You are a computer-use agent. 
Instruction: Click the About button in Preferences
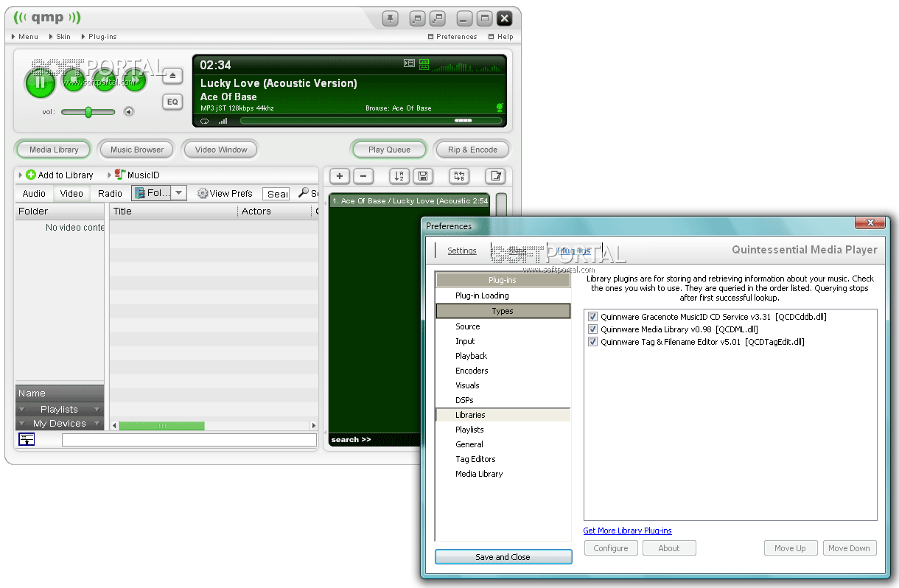coord(669,548)
